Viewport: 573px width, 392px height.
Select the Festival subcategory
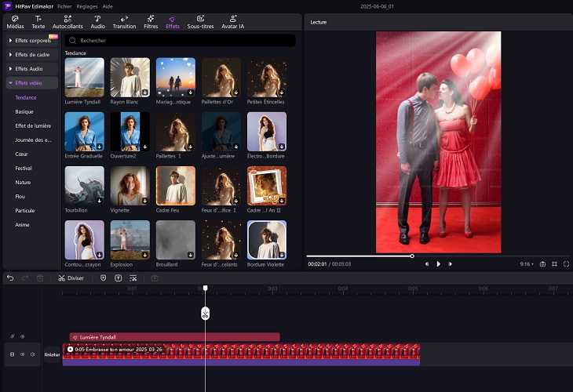coord(24,168)
